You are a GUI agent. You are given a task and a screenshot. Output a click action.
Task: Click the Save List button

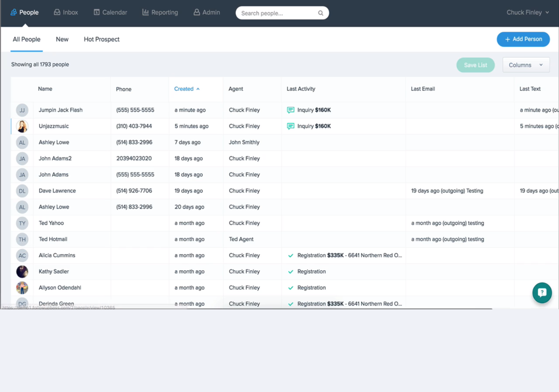pyautogui.click(x=475, y=65)
